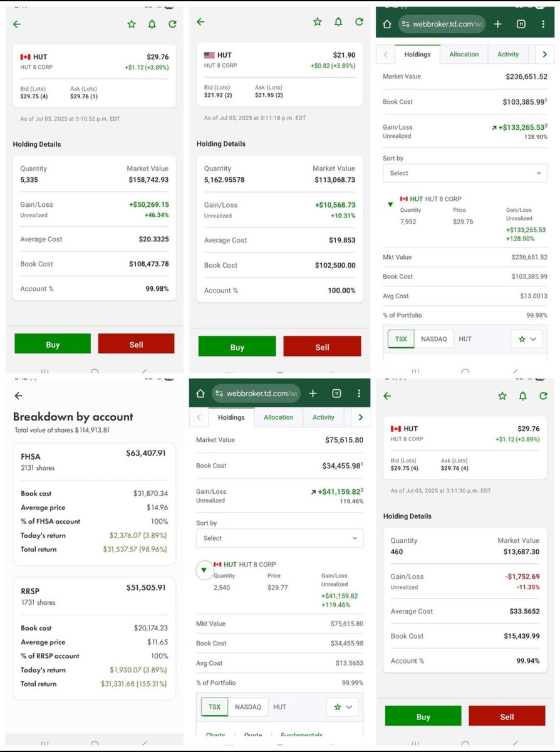Tap back arrow on the 5,335-quantity HUT screen
The width and height of the screenshot is (560, 752).
click(x=17, y=24)
